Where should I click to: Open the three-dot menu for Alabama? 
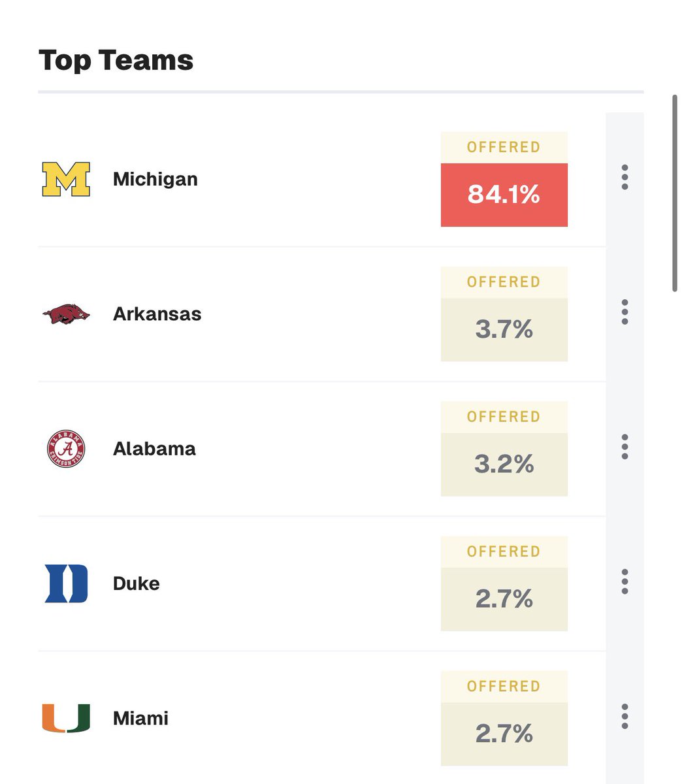tap(625, 447)
